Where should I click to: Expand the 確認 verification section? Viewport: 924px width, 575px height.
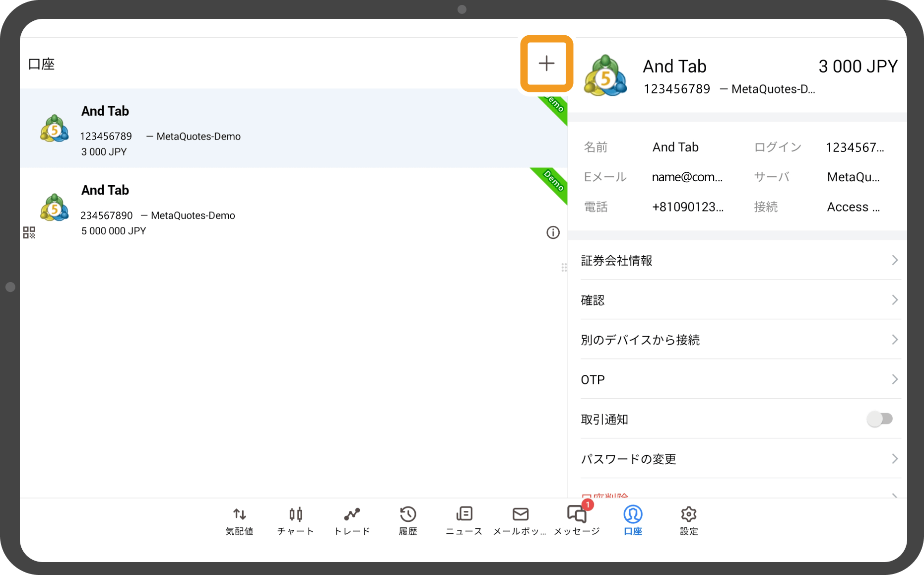[739, 300]
